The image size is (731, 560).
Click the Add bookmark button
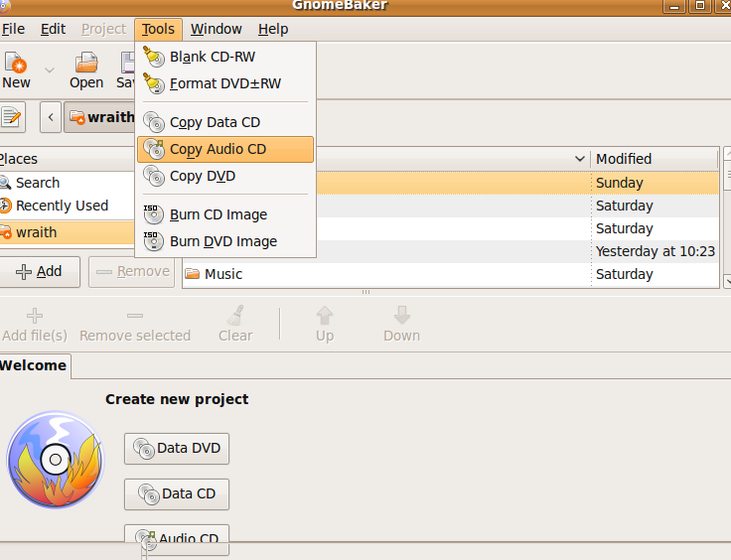pyautogui.click(x=39, y=272)
